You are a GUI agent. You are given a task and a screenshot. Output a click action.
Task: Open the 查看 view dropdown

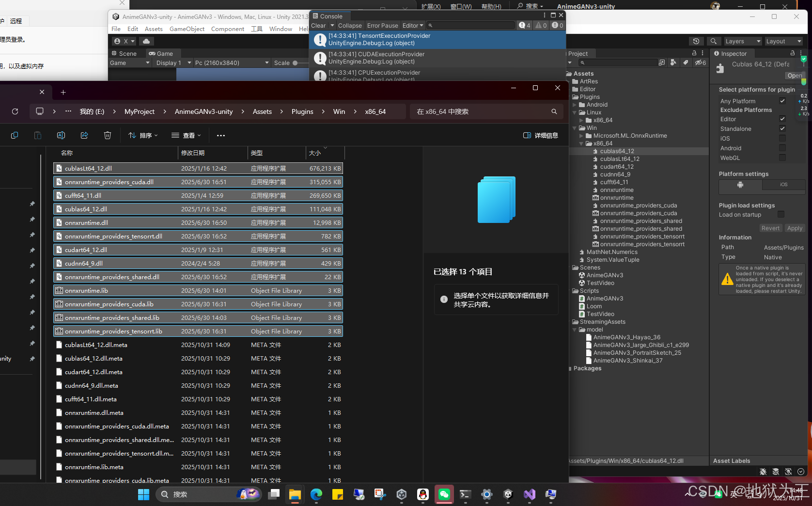[186, 136]
